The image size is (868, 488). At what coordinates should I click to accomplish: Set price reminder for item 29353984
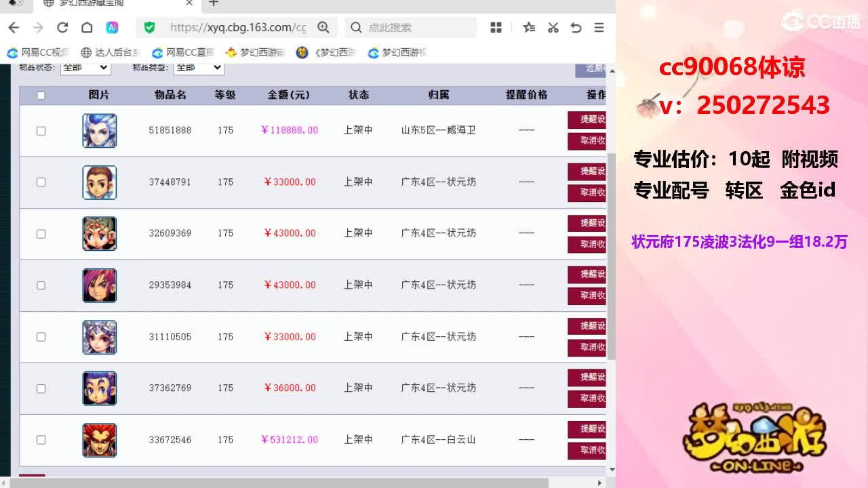point(587,274)
